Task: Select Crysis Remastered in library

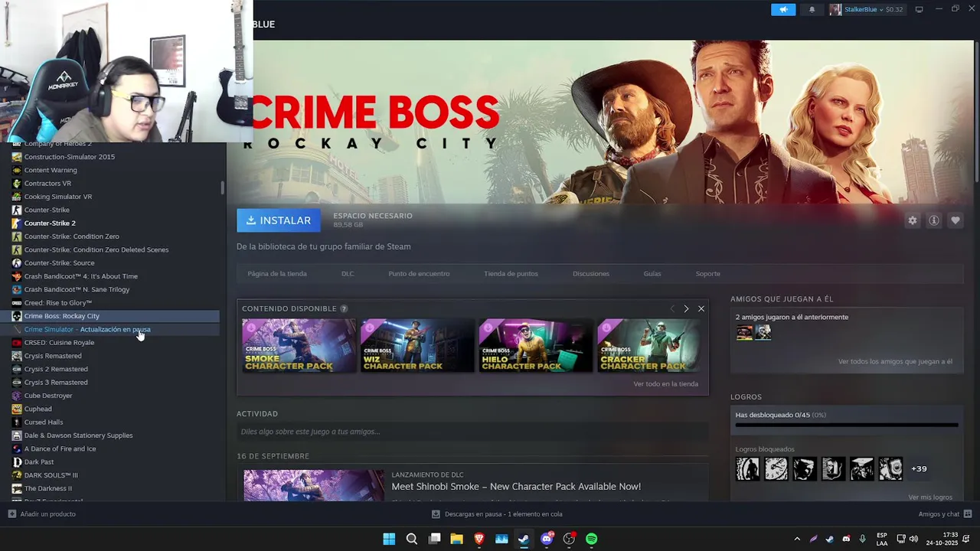Action: [53, 356]
